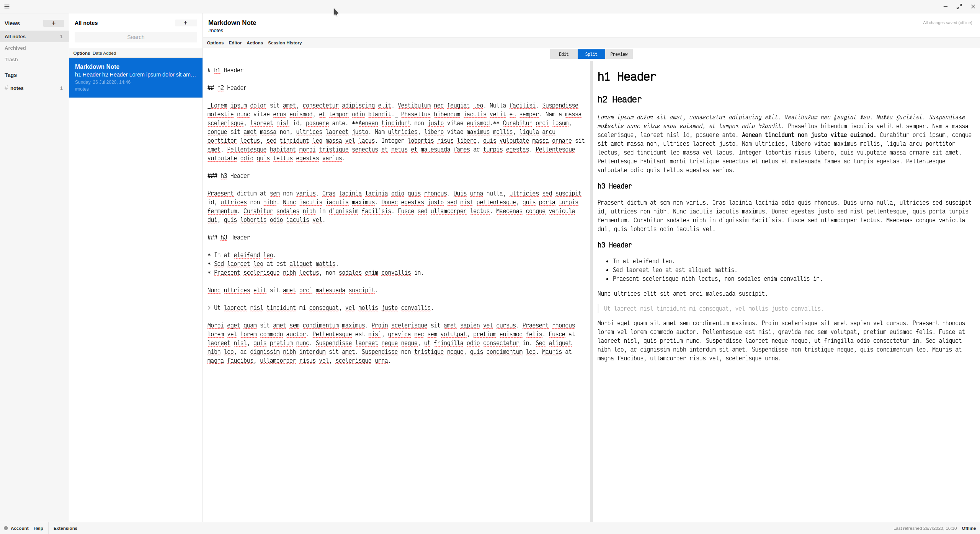Click the 'h2 Header' preview heading
Viewport: 980px width, 534px height.
(x=619, y=100)
